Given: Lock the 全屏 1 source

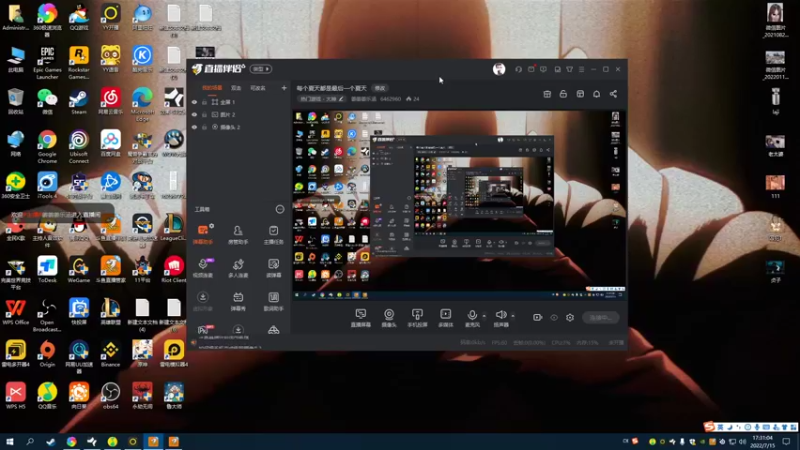Looking at the screenshot, I should pyautogui.click(x=205, y=102).
